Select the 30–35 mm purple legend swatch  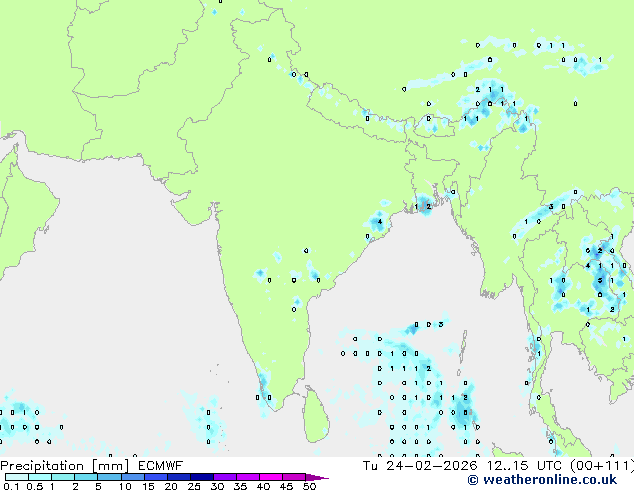click(x=225, y=477)
